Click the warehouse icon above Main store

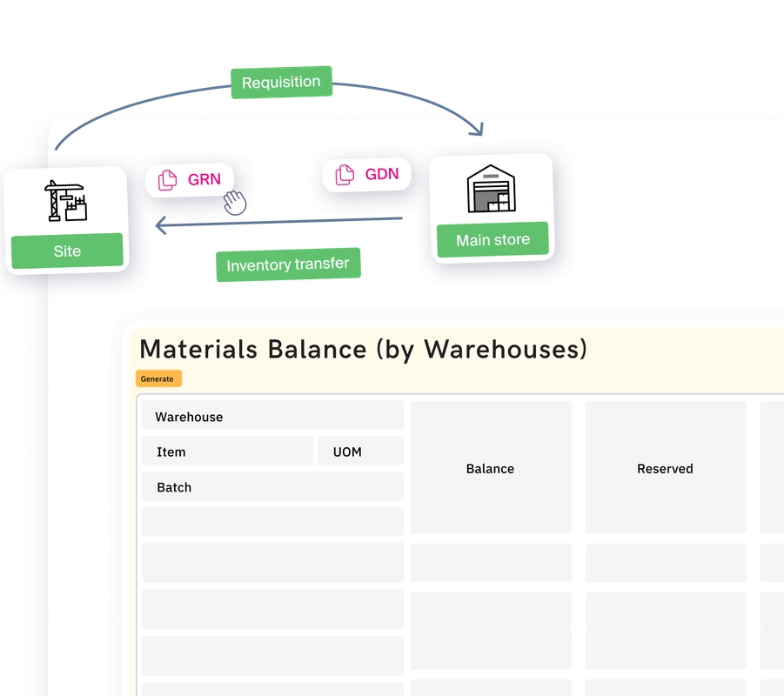[492, 186]
